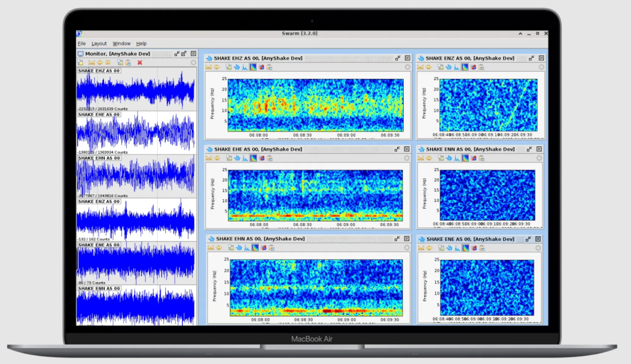Open Monitor settings from its first toolbar icon
The image size is (631, 364).
pyautogui.click(x=81, y=63)
